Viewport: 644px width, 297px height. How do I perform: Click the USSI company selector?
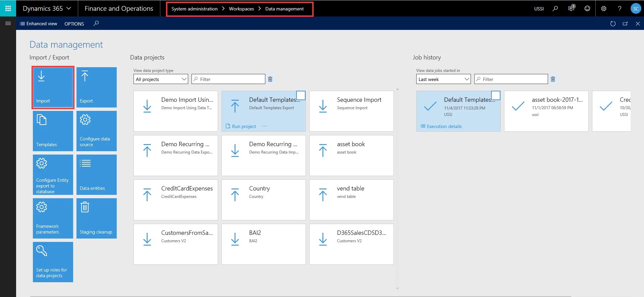(539, 9)
